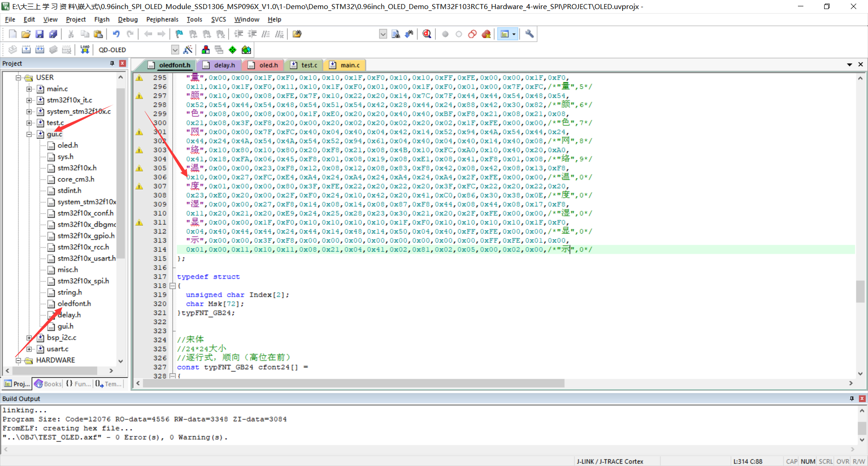
Task: Comment out the selection toolbar icon
Action: [266, 34]
